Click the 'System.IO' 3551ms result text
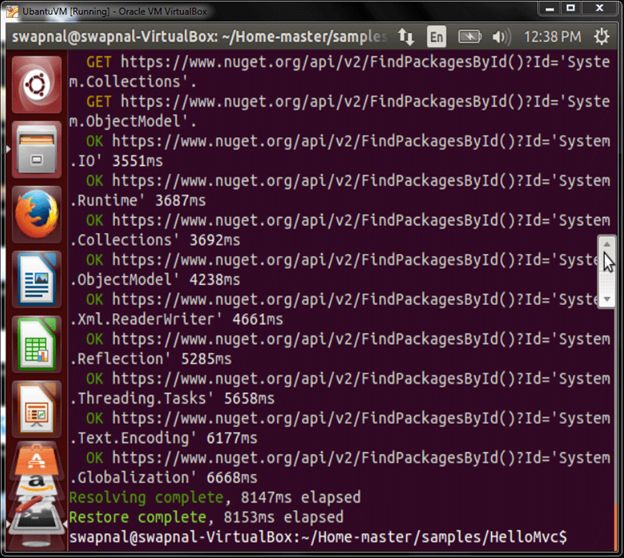Screen dimensions: 624x558 tap(116, 161)
